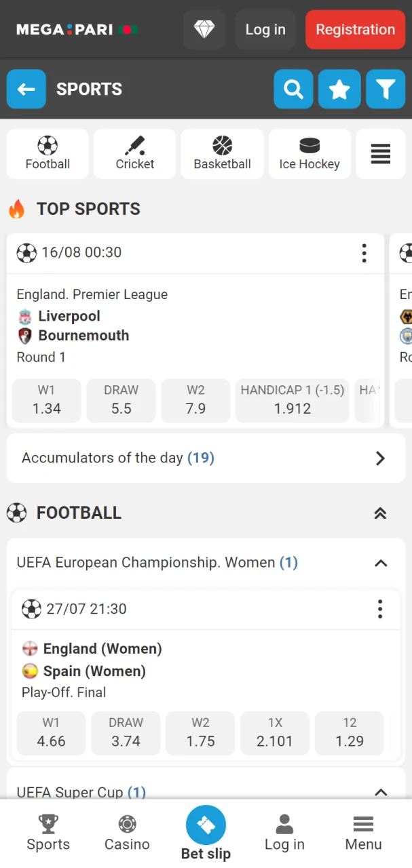The height and width of the screenshot is (868, 412).
Task: Click the Log in header button
Action: [265, 30]
